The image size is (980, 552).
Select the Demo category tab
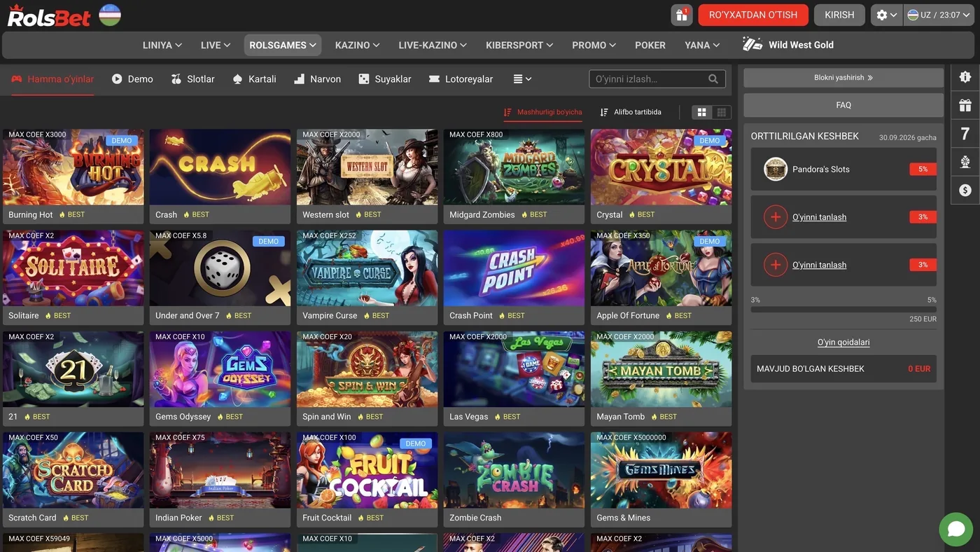point(132,79)
